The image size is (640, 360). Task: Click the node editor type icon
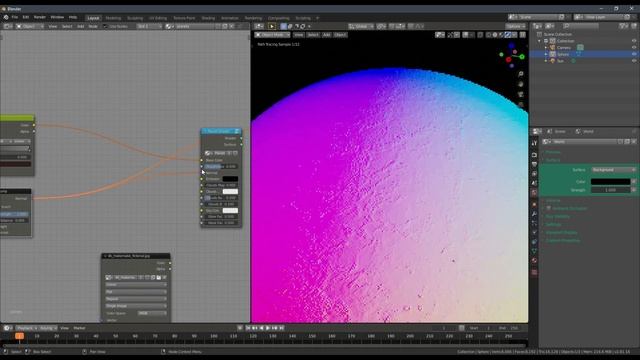(x=7, y=26)
